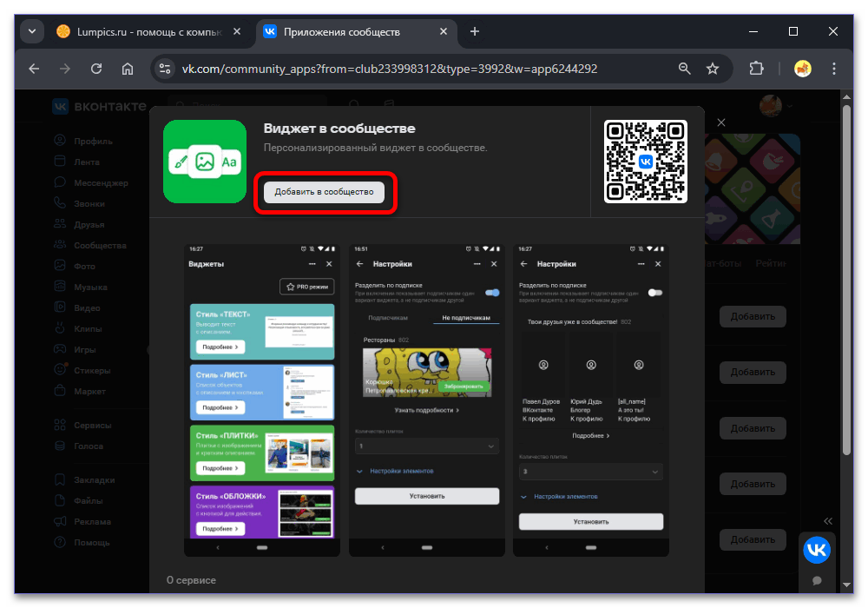Open Сервисы in the sidebar
The image size is (868, 608).
tap(82, 426)
